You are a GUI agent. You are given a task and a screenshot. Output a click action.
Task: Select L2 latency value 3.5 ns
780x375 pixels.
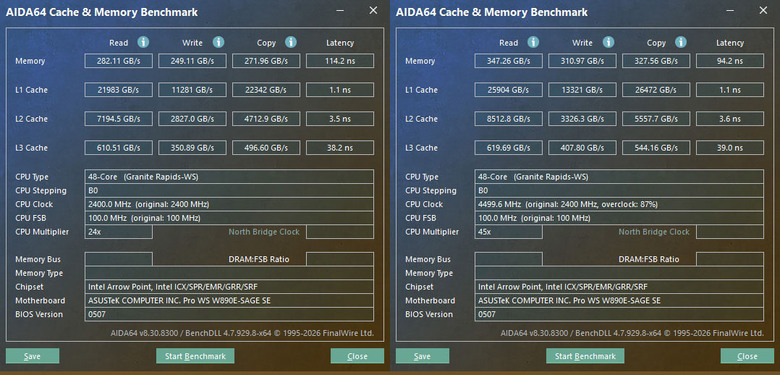click(340, 119)
